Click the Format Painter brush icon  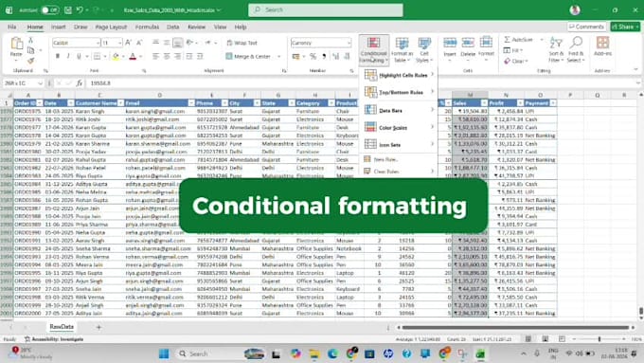[x=31, y=61]
